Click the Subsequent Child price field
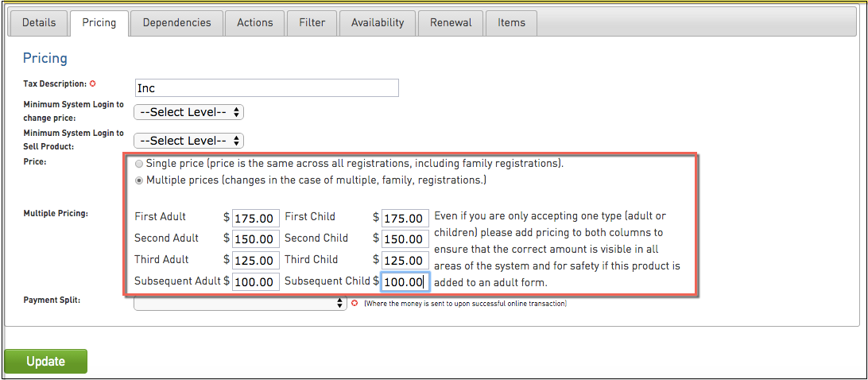 pyautogui.click(x=405, y=282)
